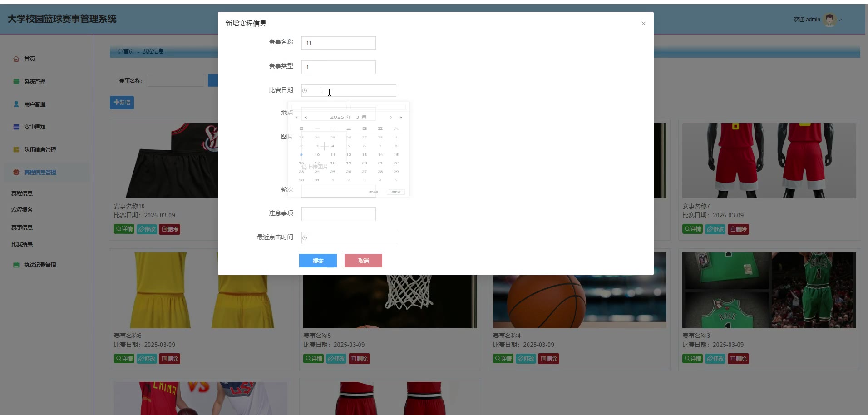
Task: Open the green Rose jersey image of 赛事名称3
Action: click(769, 290)
